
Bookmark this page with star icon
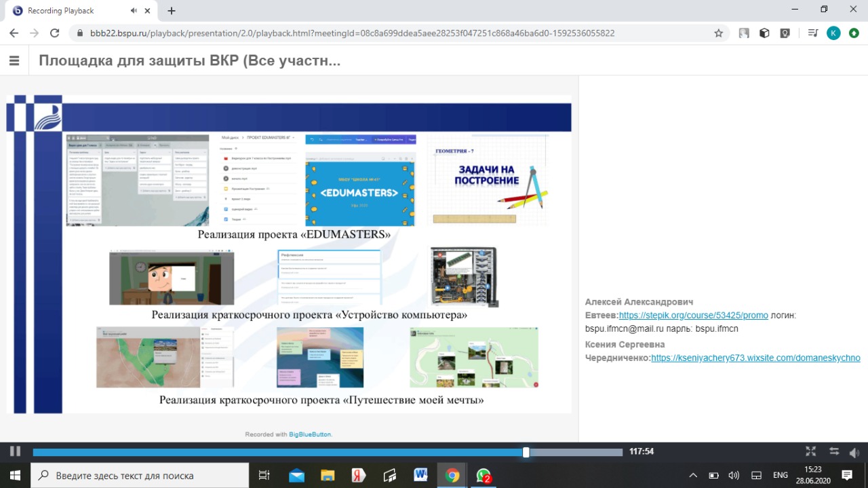click(718, 33)
